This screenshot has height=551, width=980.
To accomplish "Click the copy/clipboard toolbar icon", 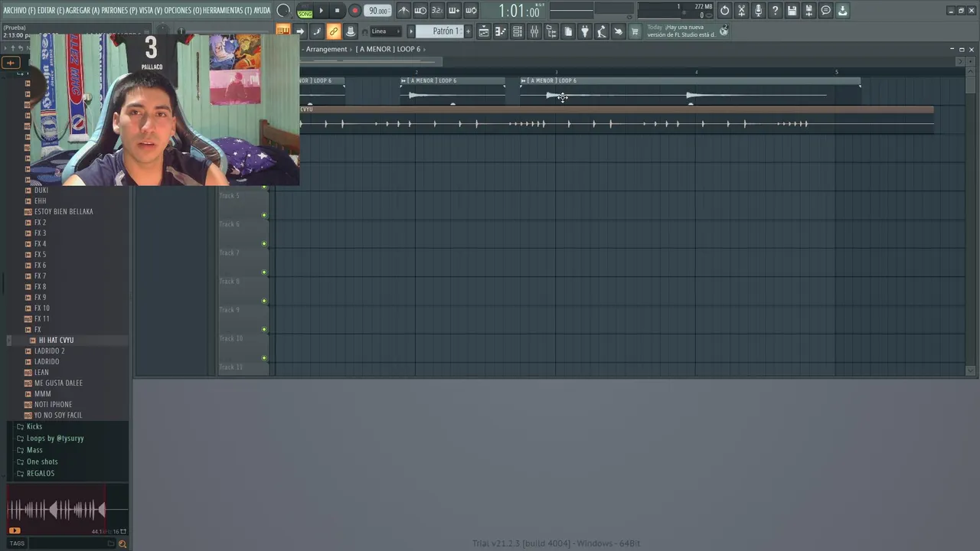I will pyautogui.click(x=568, y=31).
